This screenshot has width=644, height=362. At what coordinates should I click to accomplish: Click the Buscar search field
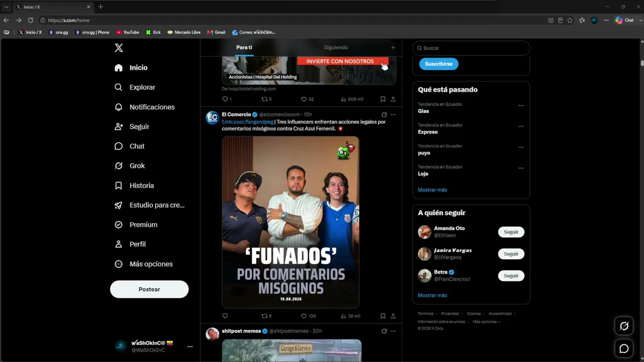click(x=471, y=48)
